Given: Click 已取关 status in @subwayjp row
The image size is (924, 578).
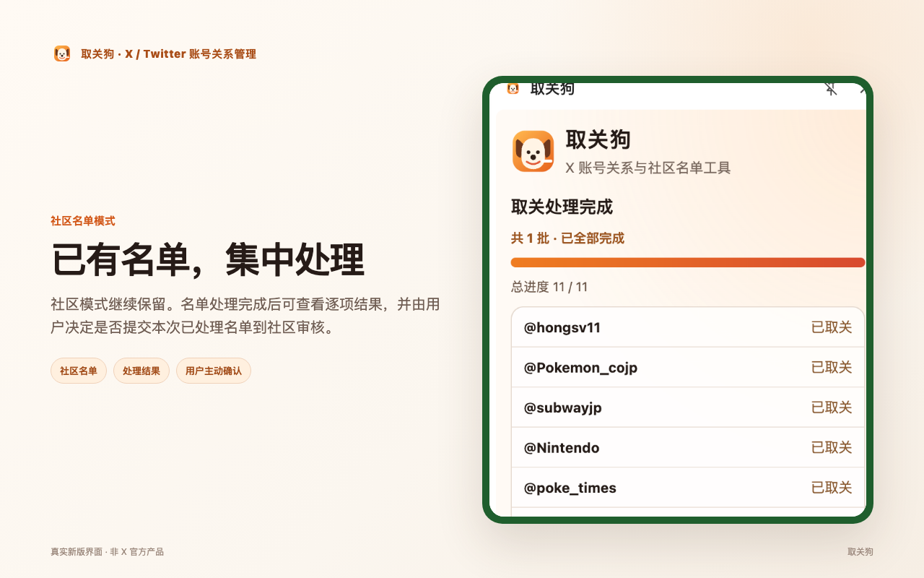Looking at the screenshot, I should coord(832,407).
